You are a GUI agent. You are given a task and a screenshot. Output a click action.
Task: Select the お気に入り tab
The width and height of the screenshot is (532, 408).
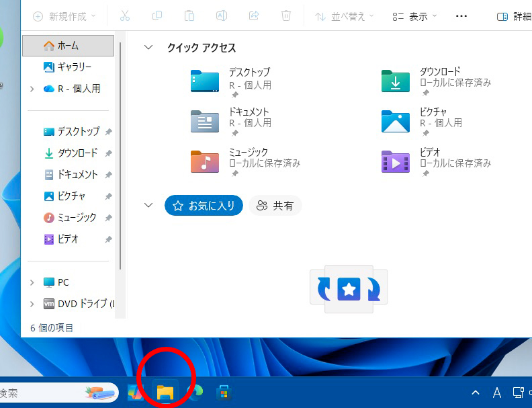204,206
